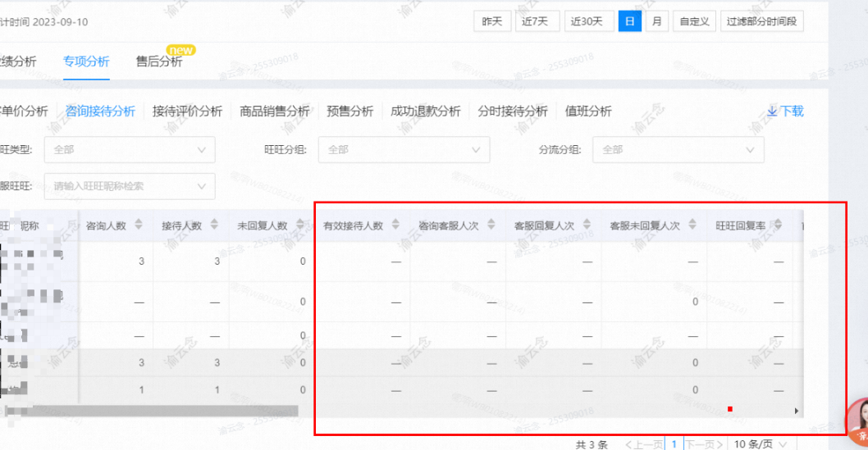Select the 日 time granularity
The height and width of the screenshot is (450, 868).
(629, 21)
